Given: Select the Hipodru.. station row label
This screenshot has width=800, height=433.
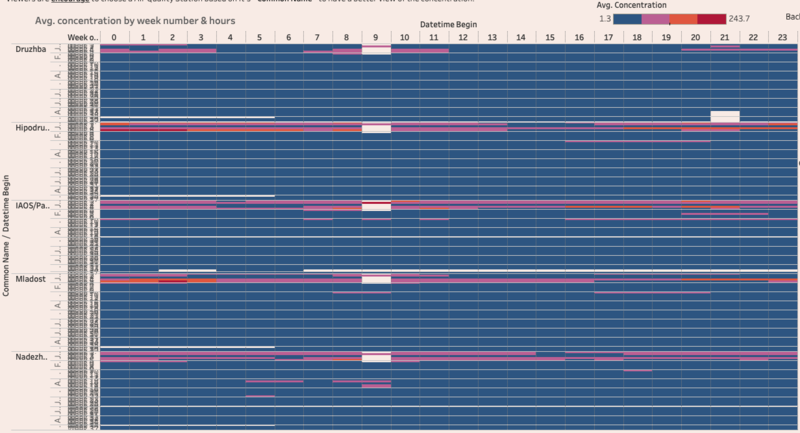Looking at the screenshot, I should pos(32,128).
